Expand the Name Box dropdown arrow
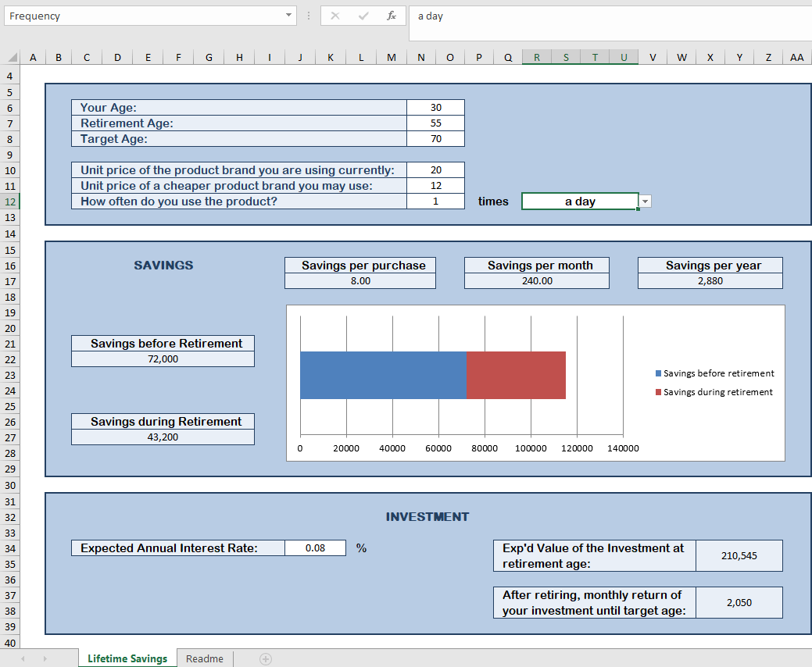 [288, 16]
